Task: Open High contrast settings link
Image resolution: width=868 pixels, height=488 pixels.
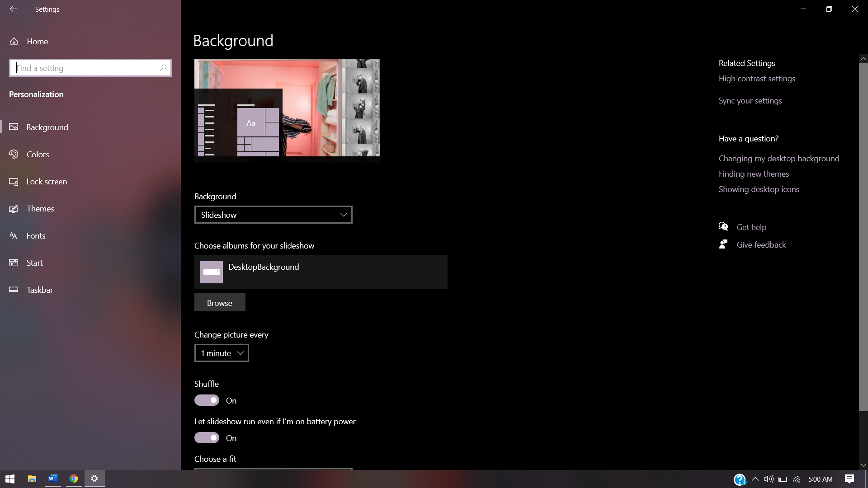Action: click(756, 78)
